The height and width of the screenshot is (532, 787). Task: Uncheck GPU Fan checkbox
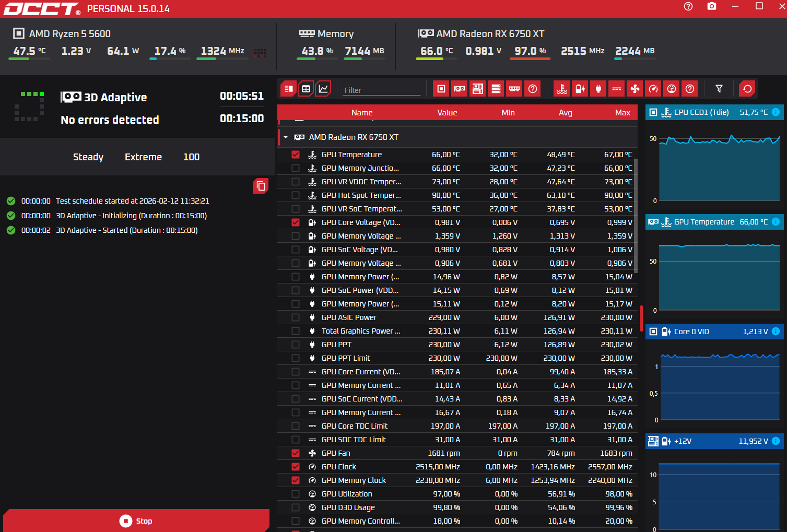click(296, 453)
